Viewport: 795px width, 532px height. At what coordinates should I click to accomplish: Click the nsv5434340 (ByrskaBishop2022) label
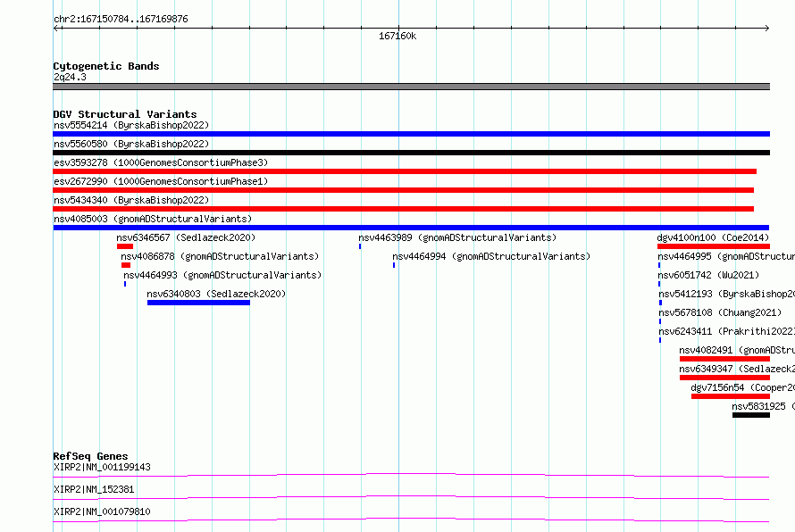[131, 200]
